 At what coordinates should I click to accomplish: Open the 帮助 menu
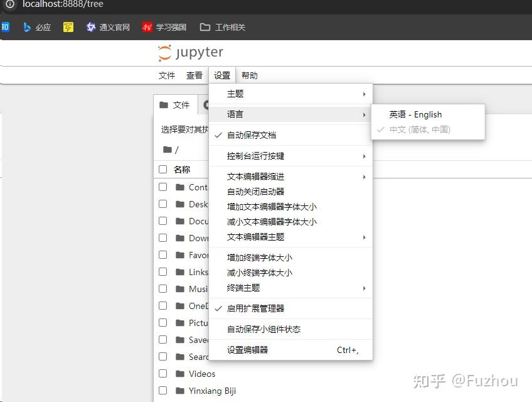tap(249, 75)
